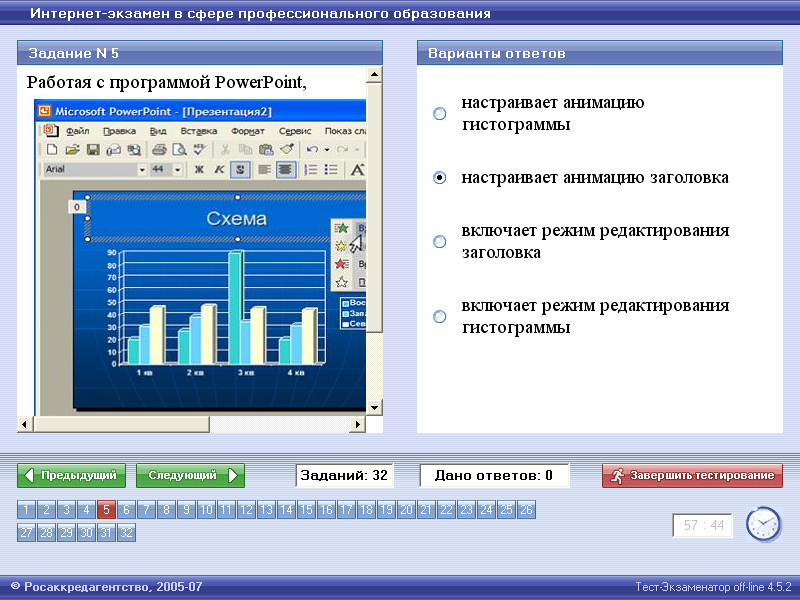Click the red star exit animation icon
Screen dimensions: 800x600
tap(341, 264)
